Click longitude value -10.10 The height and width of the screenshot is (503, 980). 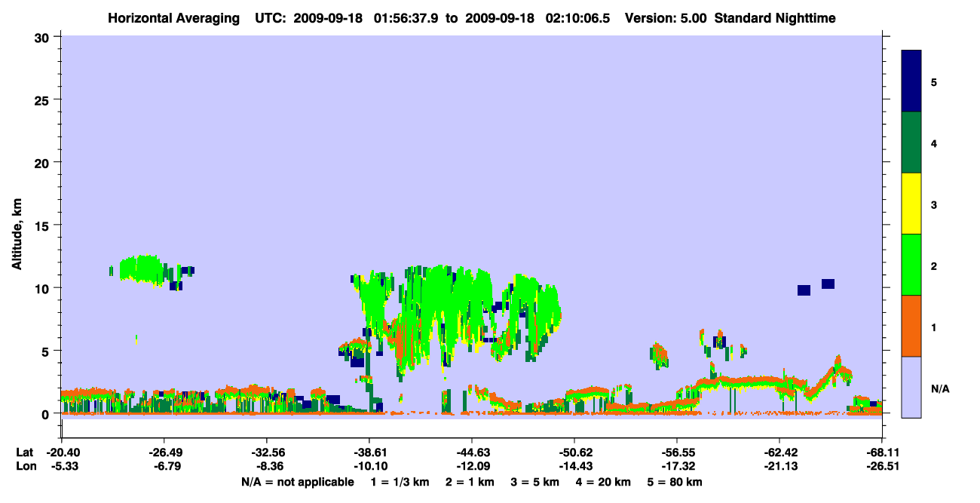coord(369,466)
